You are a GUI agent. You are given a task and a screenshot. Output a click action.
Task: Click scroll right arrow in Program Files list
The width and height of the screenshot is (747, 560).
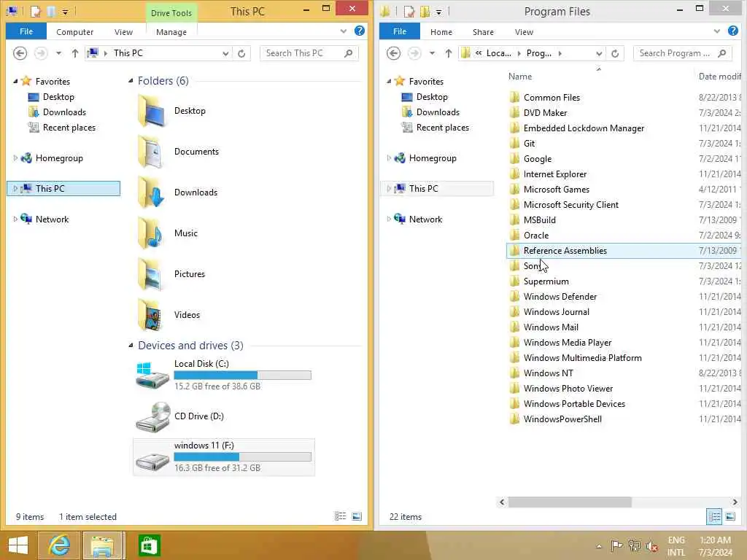(735, 502)
